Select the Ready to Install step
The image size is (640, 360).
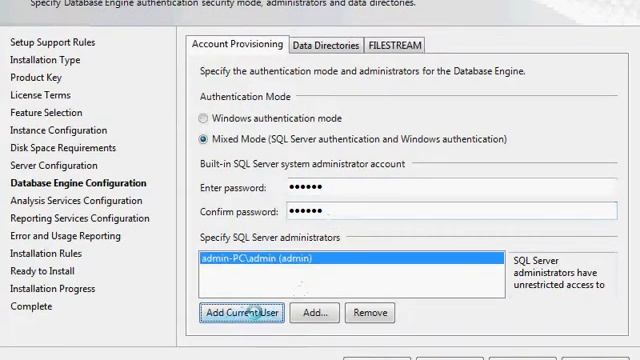point(42,271)
